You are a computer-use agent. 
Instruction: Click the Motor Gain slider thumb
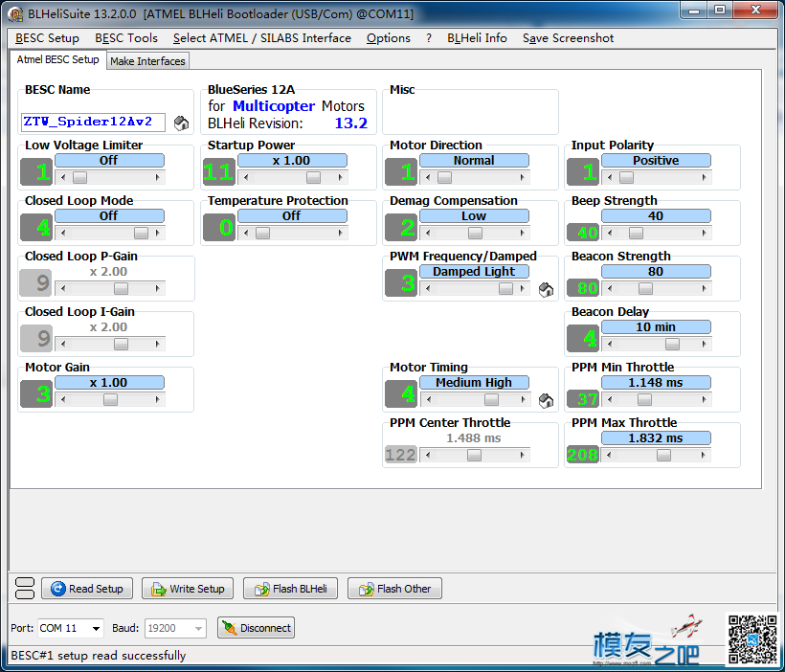pos(110,399)
